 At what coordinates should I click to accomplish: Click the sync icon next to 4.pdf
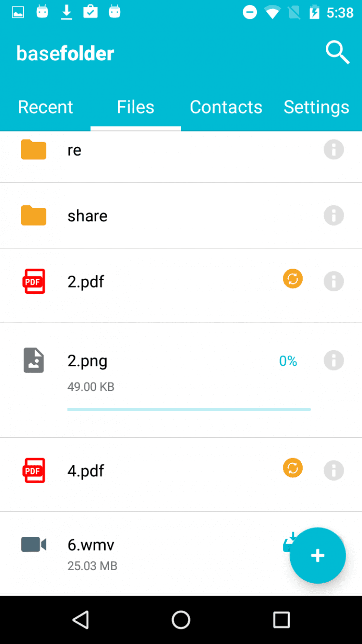point(292,468)
